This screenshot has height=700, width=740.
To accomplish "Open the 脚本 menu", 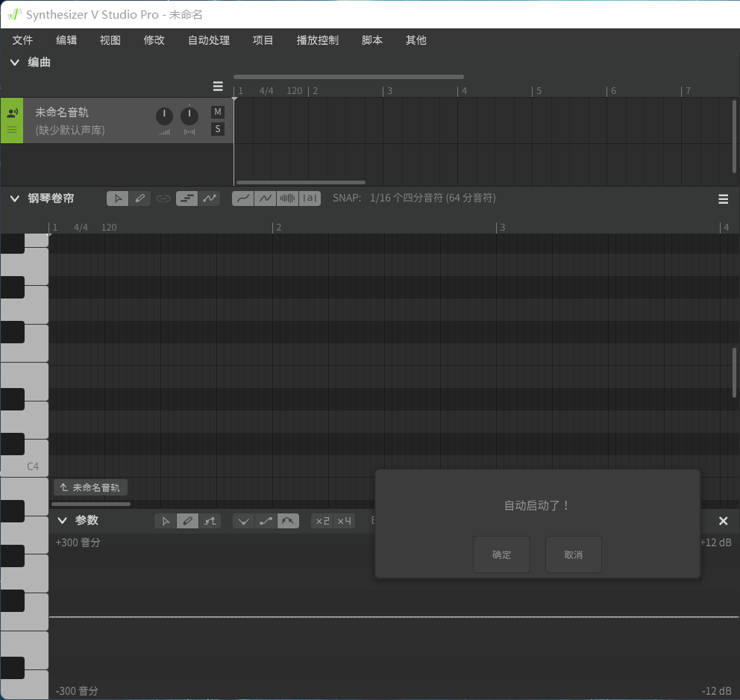I will pyautogui.click(x=372, y=40).
